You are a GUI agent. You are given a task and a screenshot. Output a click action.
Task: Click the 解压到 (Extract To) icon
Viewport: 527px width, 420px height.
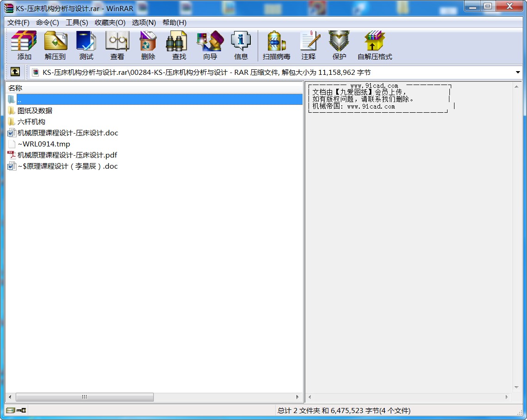pos(55,45)
